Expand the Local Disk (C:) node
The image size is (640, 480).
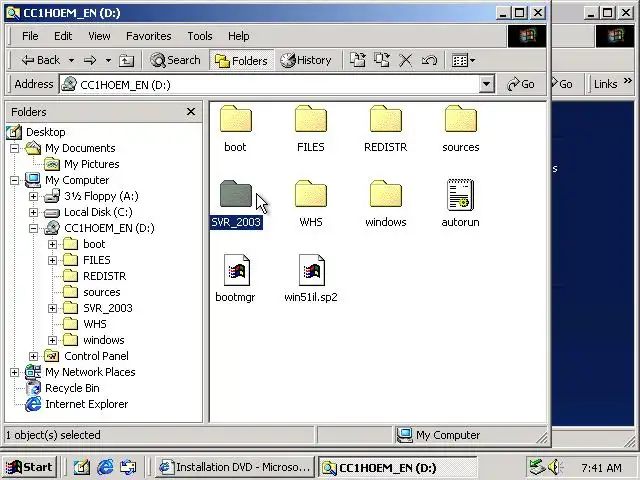point(33,212)
